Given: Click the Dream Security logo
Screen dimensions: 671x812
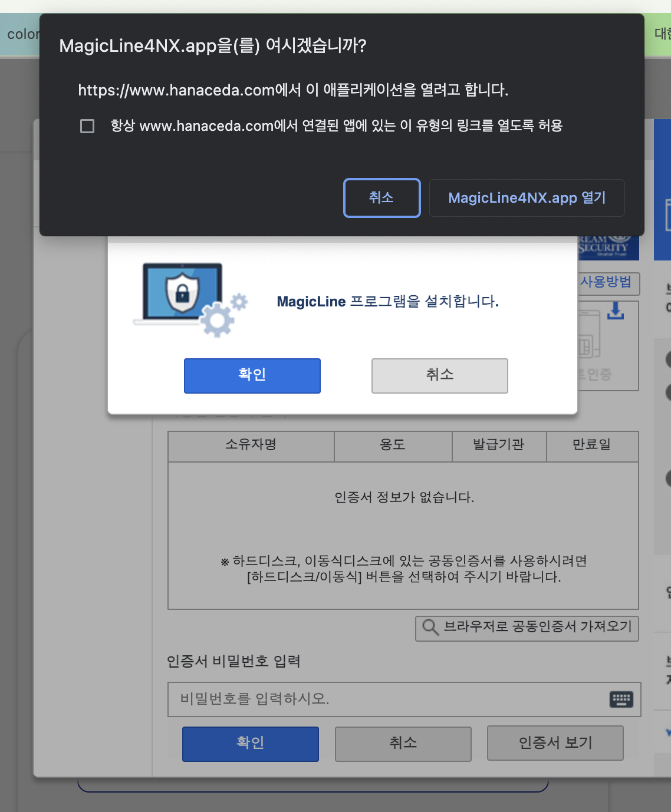Looking at the screenshot, I should click(607, 247).
